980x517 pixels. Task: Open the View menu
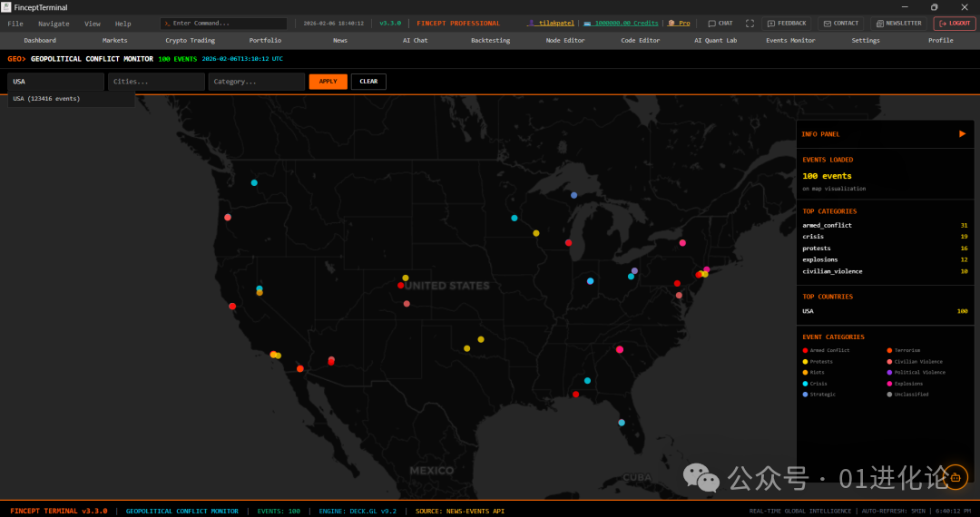click(93, 24)
